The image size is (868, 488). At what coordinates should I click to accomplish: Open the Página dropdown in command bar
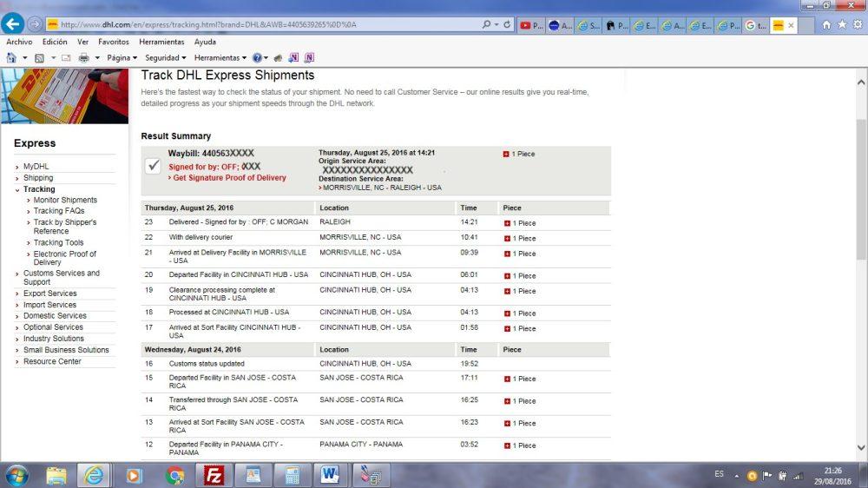[x=122, y=57]
